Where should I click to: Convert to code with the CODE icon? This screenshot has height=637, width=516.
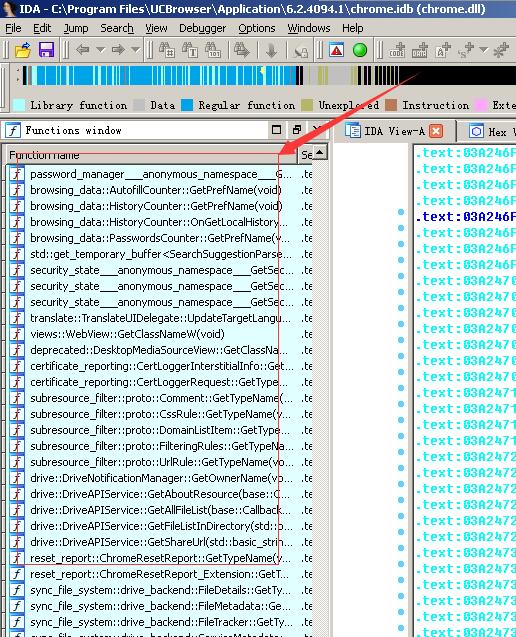397,50
